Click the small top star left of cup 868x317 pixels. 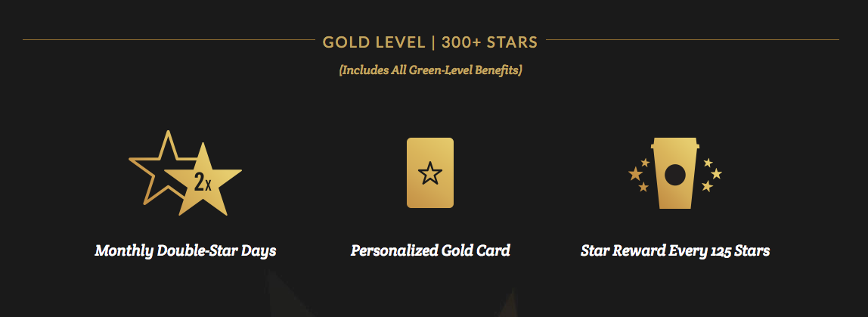point(645,163)
